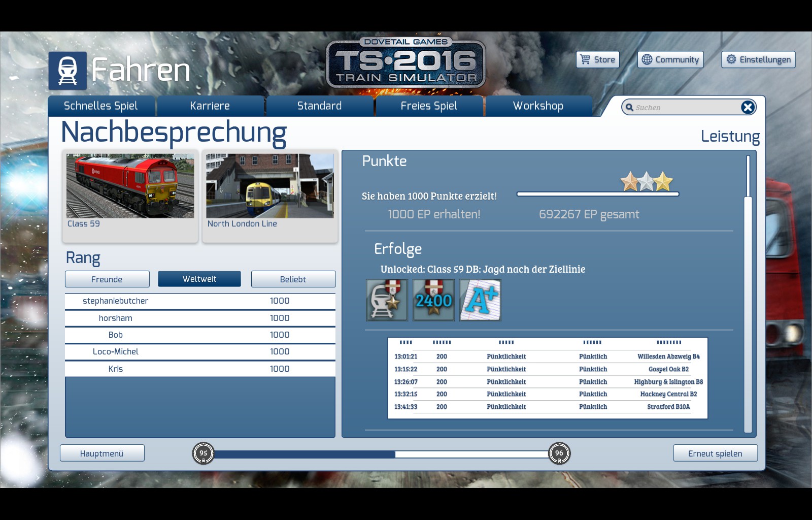
Task: Open Einstellungen
Action: click(759, 59)
